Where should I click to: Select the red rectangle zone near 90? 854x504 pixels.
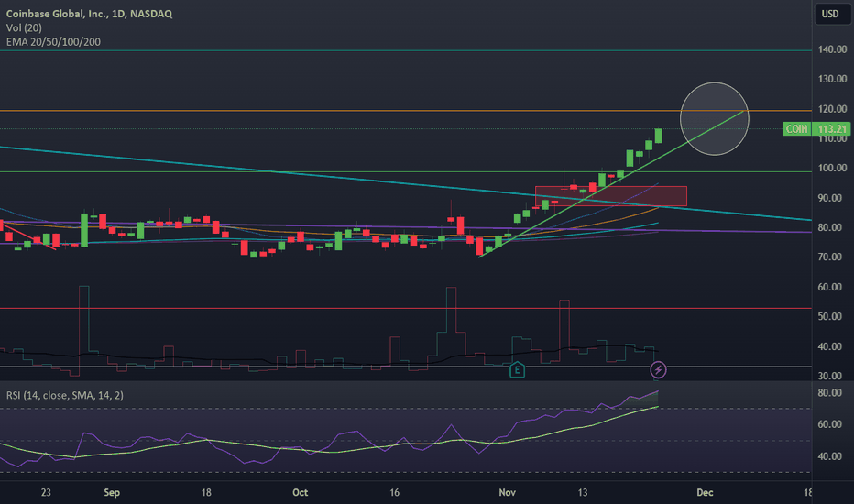tap(610, 196)
